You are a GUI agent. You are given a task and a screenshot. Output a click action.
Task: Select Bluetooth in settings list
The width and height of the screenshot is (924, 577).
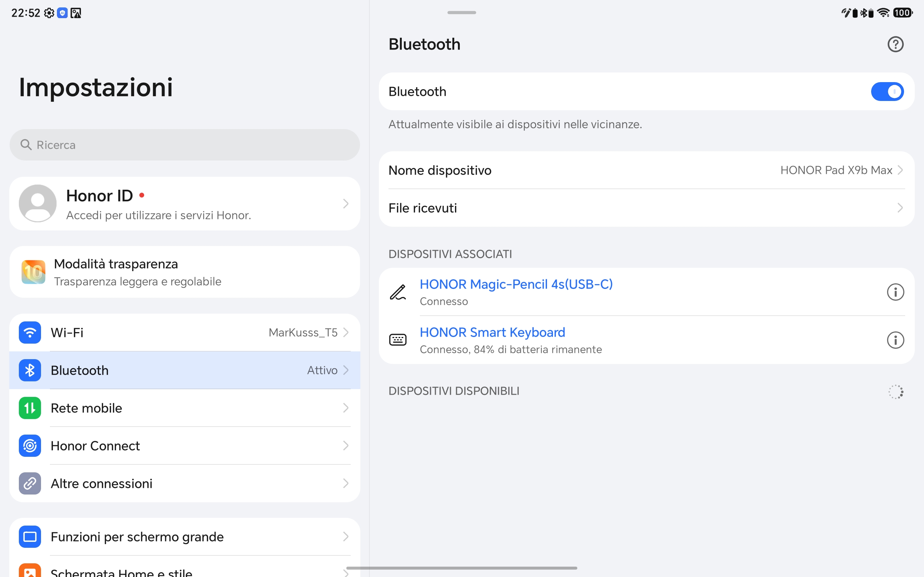(184, 370)
